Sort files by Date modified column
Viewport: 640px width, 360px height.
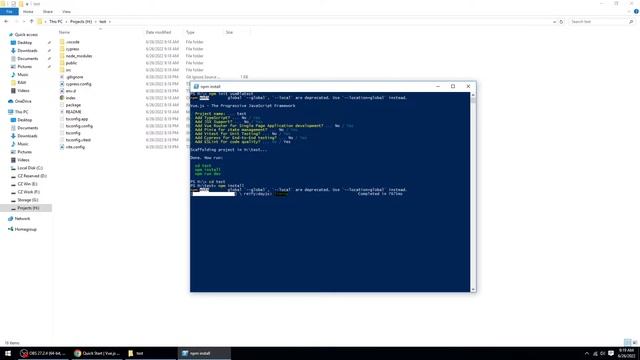tap(158, 32)
